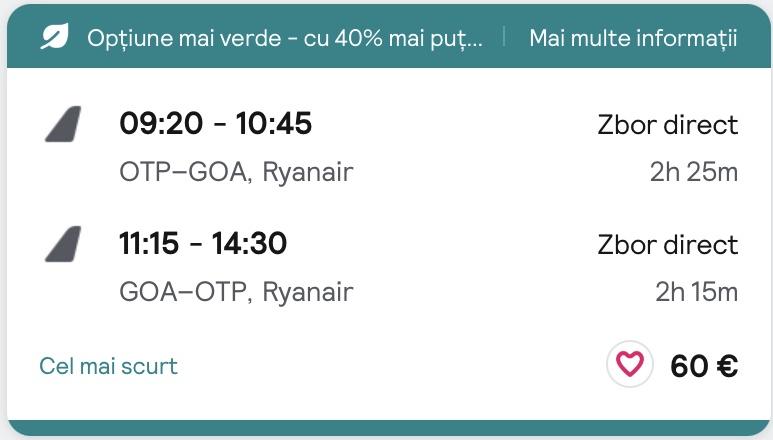Click the Opțiune mai verde banner text
Viewport: 773px width, 440px height.
point(285,38)
